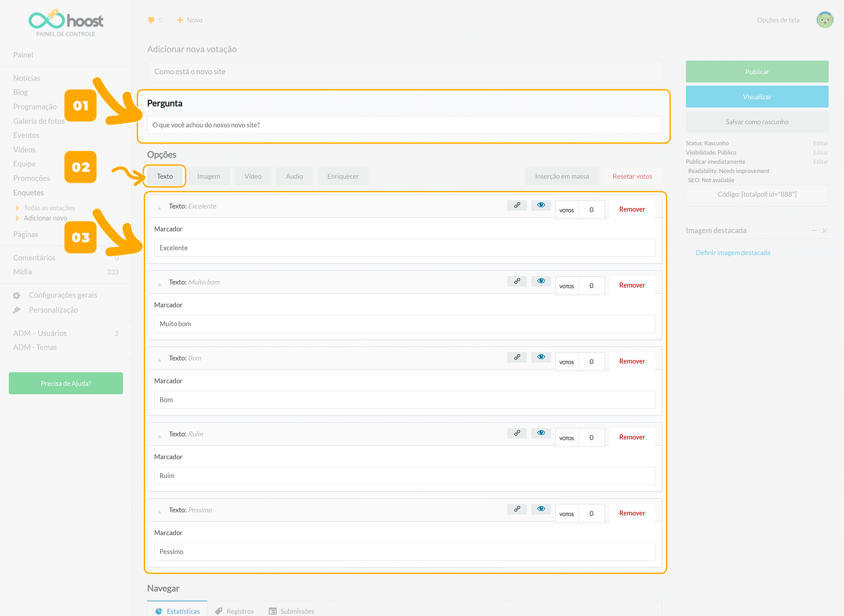Click the Configurações gerais gear icon

coord(17,295)
